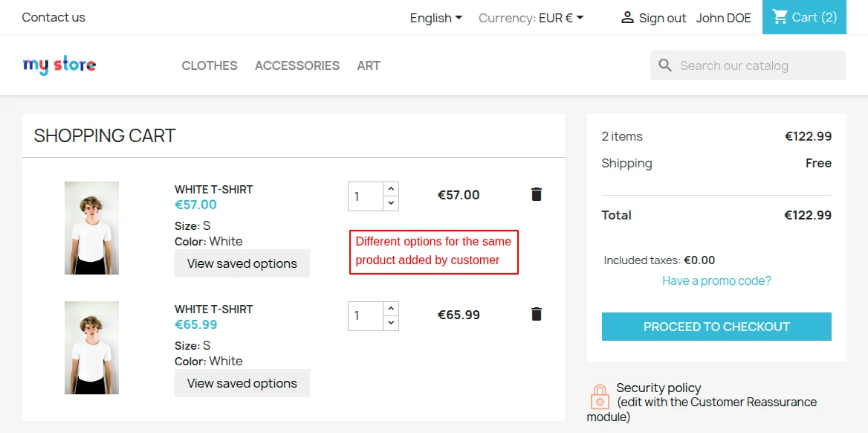Viewport: 868px width, 433px height.
Task: Click the Security policy padlock icon
Action: pos(599,397)
